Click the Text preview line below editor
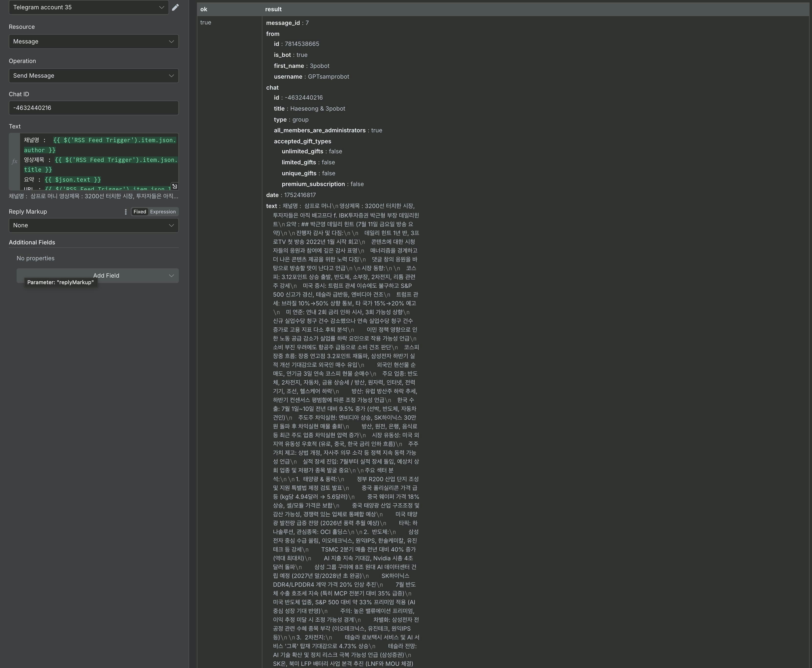 pos(94,196)
